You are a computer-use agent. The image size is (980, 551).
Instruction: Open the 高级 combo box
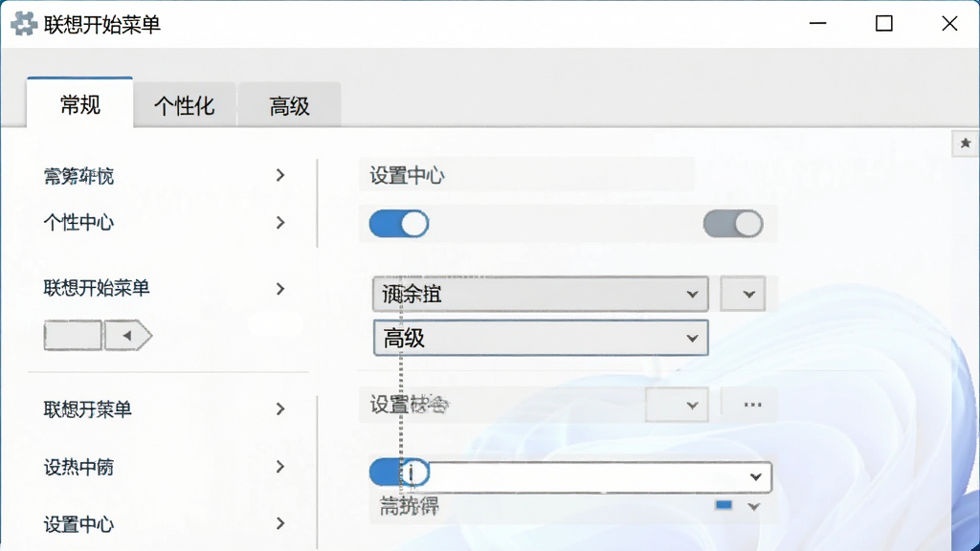(x=541, y=338)
